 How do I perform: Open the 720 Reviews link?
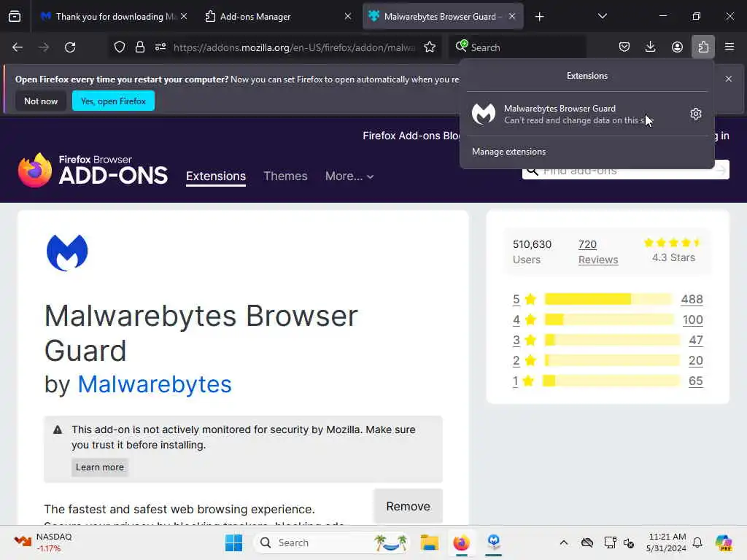(x=598, y=252)
